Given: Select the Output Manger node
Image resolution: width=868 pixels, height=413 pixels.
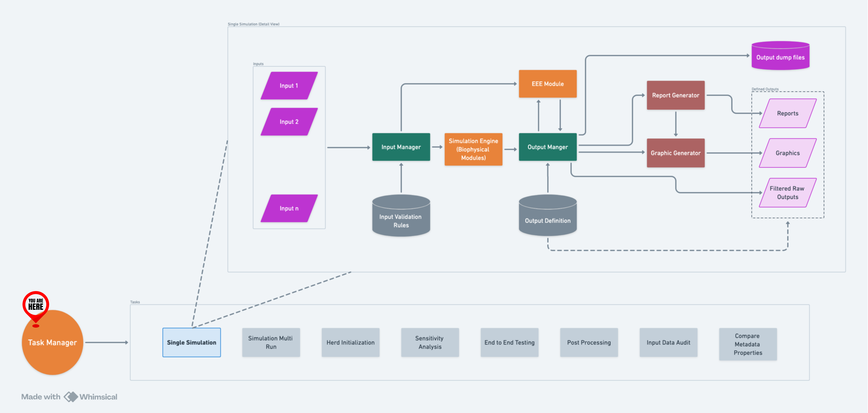Looking at the screenshot, I should 548,147.
